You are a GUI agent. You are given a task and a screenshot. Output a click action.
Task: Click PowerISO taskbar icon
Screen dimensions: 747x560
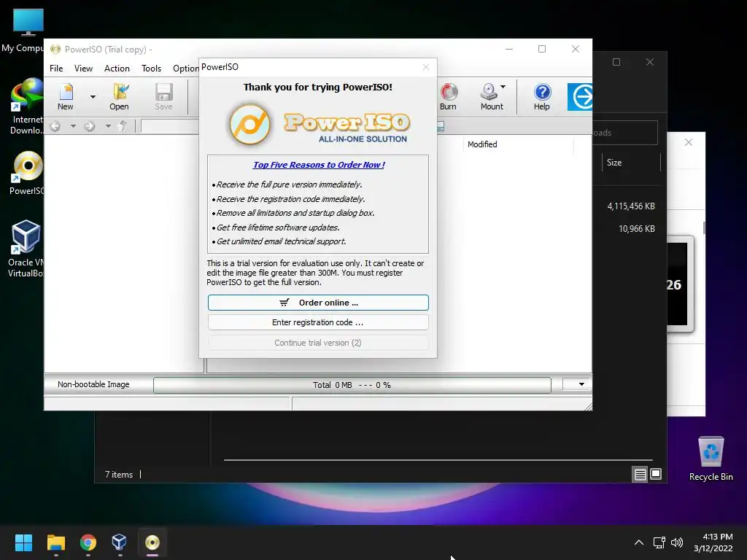(x=152, y=542)
